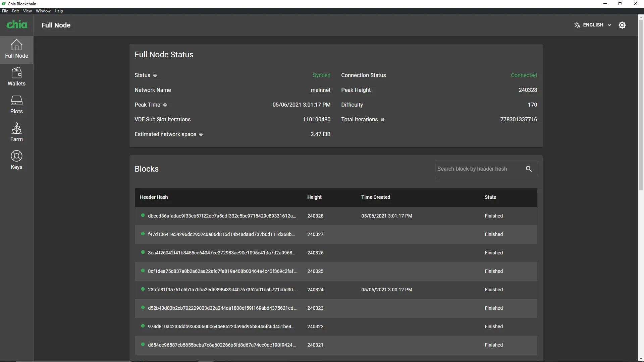The image size is (644, 362).
Task: Click Finished state of block 240322
Action: [x=494, y=326]
